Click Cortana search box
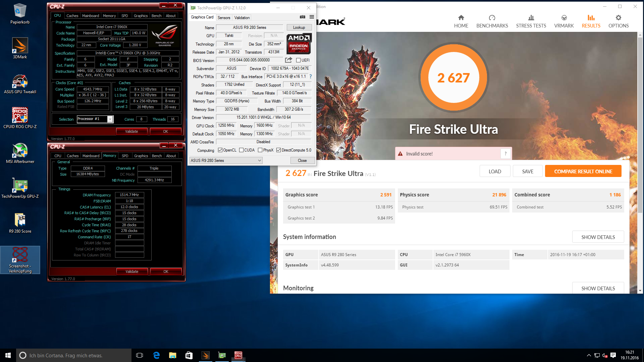Screen dimensions: 644x362 pos(74,355)
